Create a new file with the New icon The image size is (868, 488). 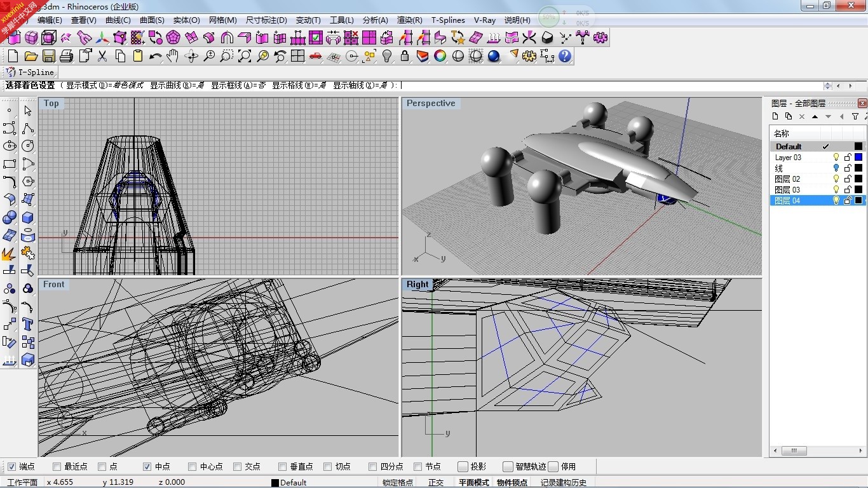(x=13, y=57)
